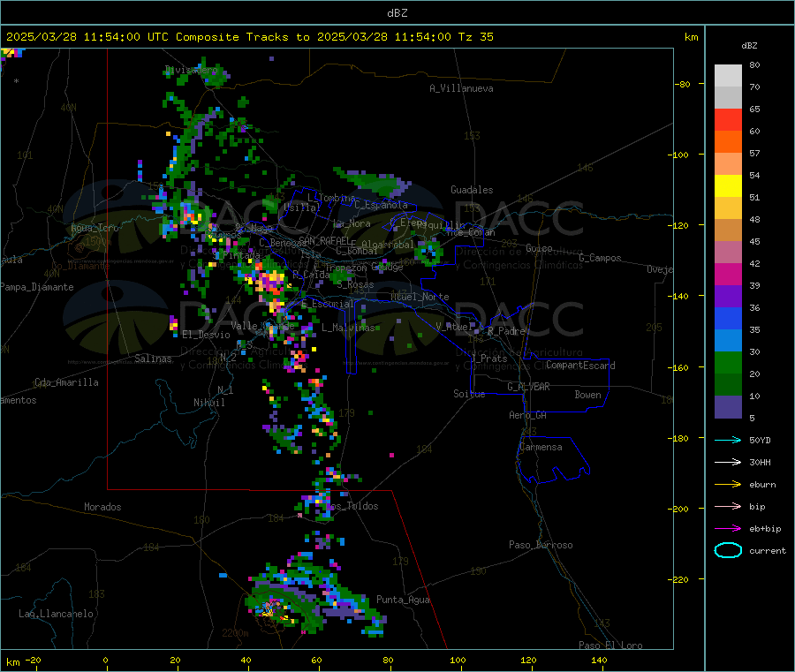Click the Paso_El_Loro map label
The image size is (795, 672).
610,646
